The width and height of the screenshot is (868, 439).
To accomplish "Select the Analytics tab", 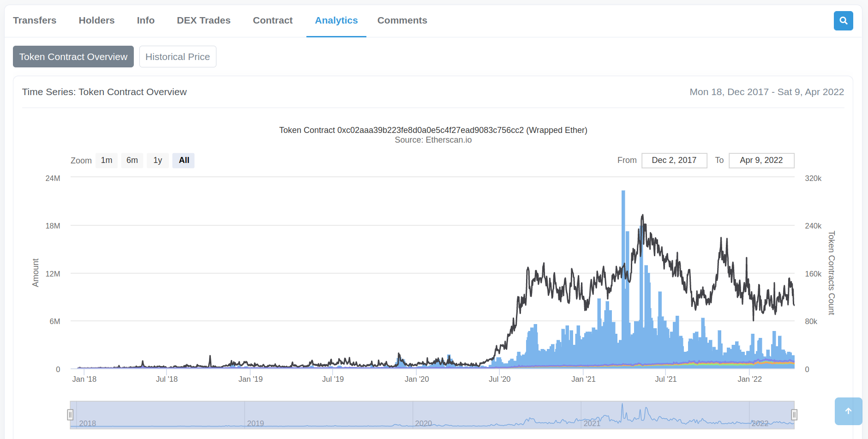I will click(x=336, y=20).
